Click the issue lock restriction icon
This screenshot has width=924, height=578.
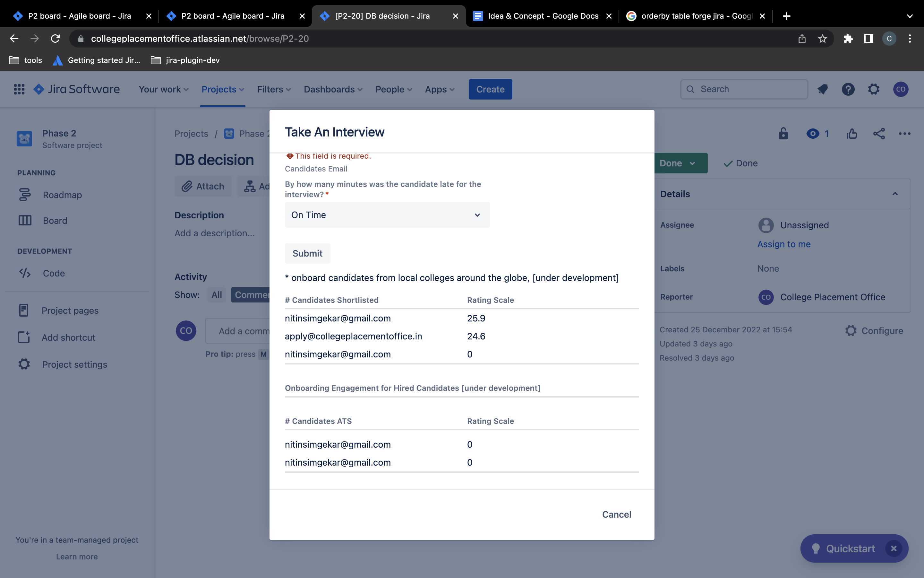pos(783,133)
